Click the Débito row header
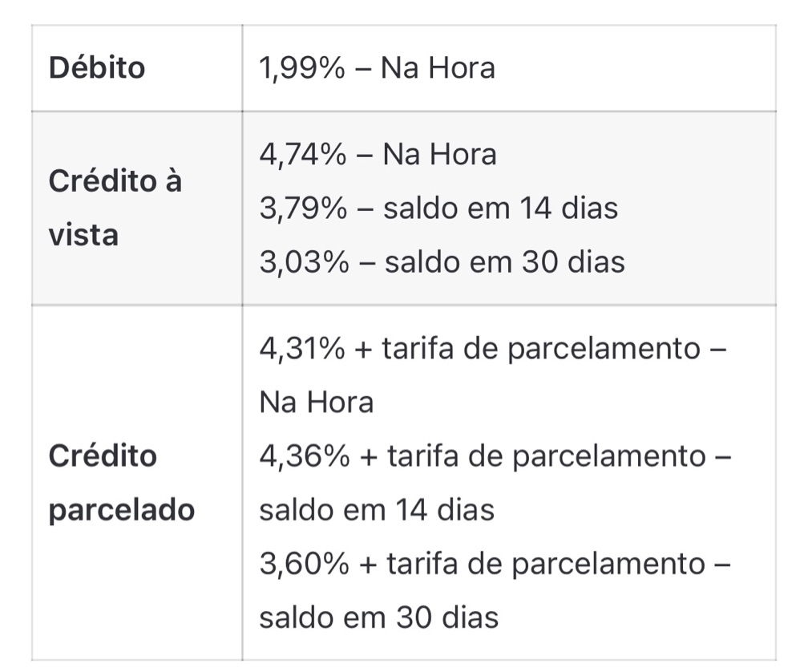 (x=97, y=67)
